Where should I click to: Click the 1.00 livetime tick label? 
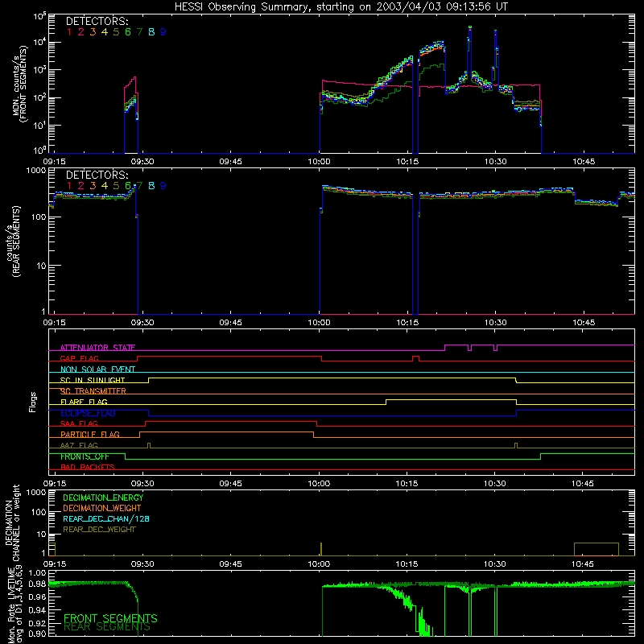37,573
